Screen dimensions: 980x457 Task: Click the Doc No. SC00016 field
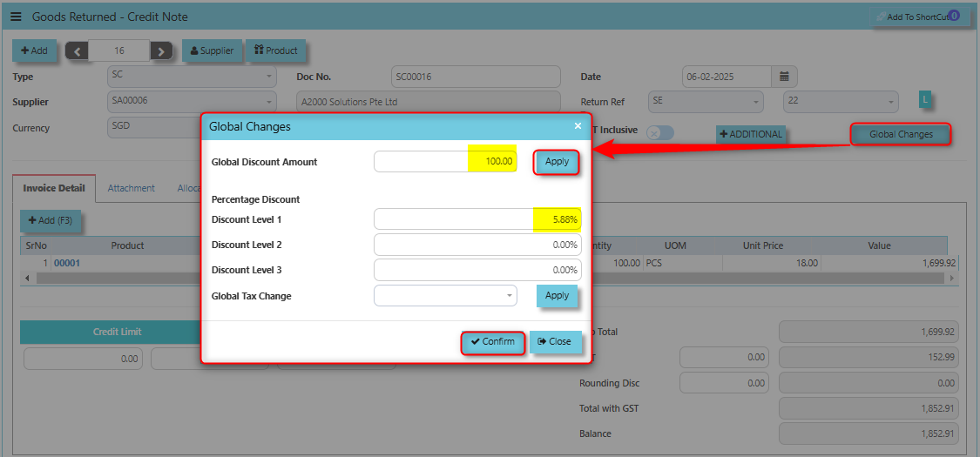tap(476, 77)
